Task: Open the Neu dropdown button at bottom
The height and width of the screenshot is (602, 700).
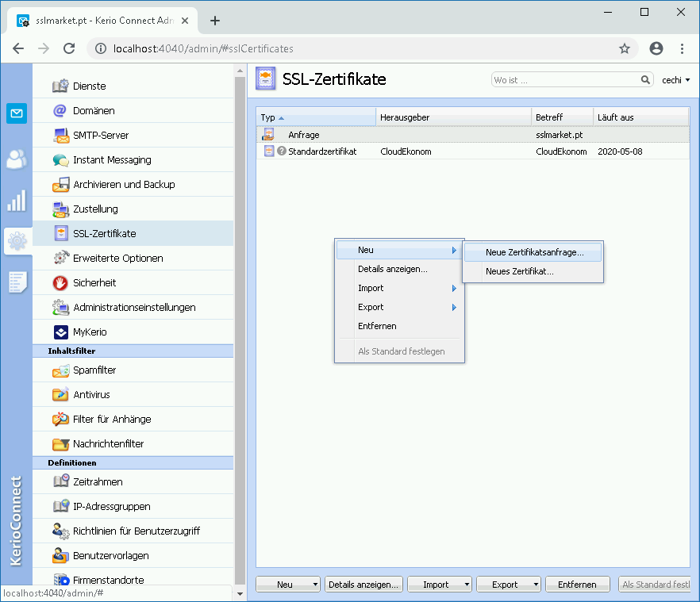Action: [x=288, y=584]
